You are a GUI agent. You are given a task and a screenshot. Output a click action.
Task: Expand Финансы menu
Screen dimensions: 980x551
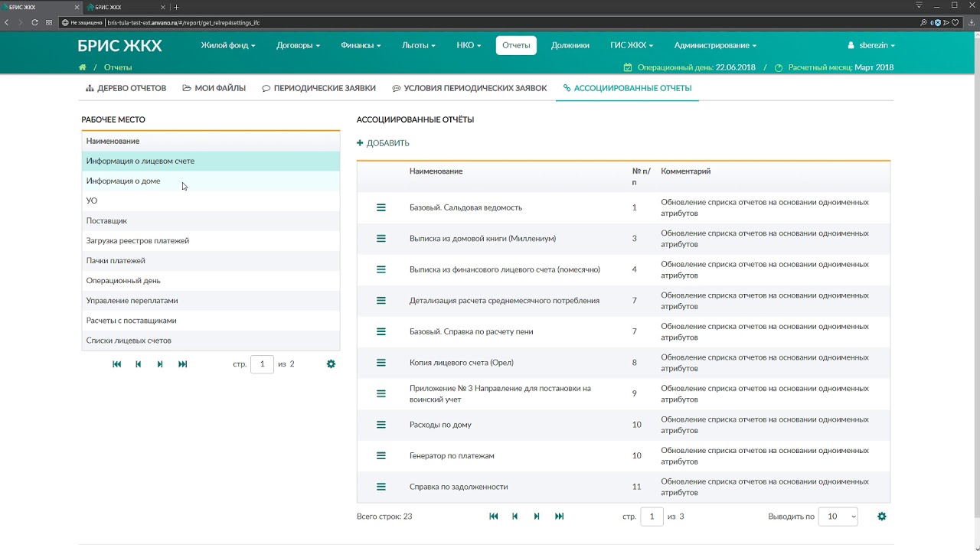pyautogui.click(x=361, y=45)
